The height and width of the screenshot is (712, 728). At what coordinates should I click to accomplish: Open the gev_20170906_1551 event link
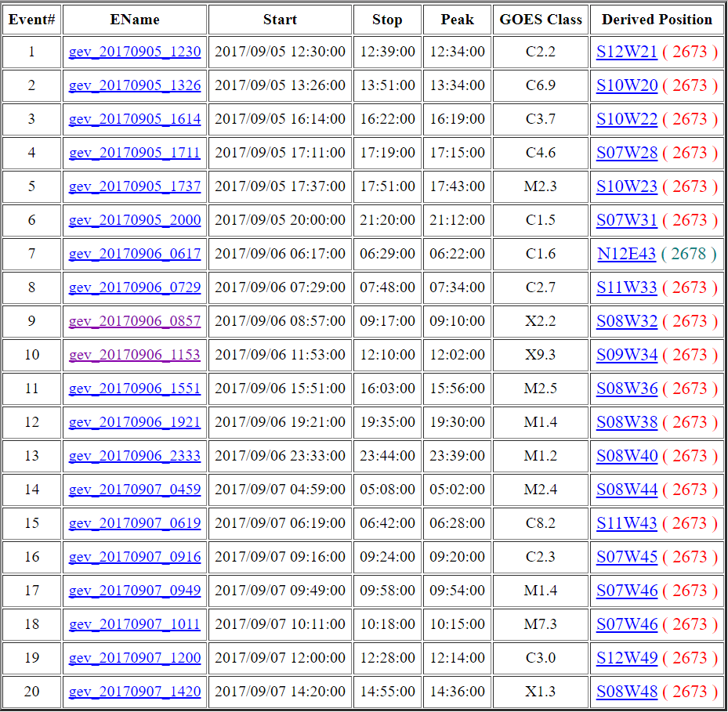pos(135,388)
